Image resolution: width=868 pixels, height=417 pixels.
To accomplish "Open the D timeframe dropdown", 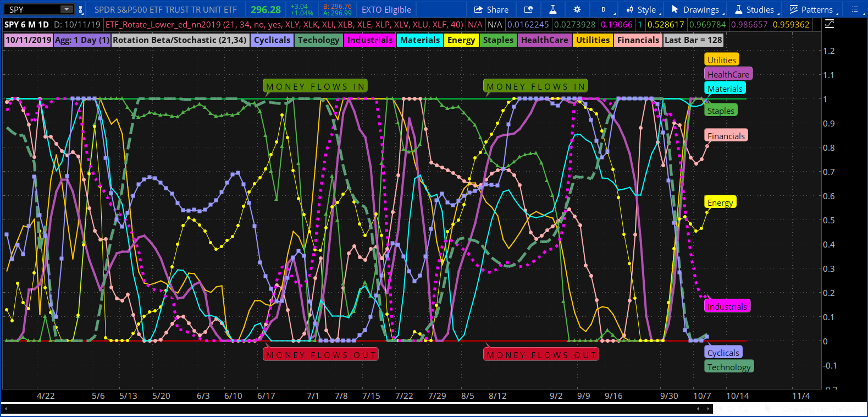I will 604,9.
